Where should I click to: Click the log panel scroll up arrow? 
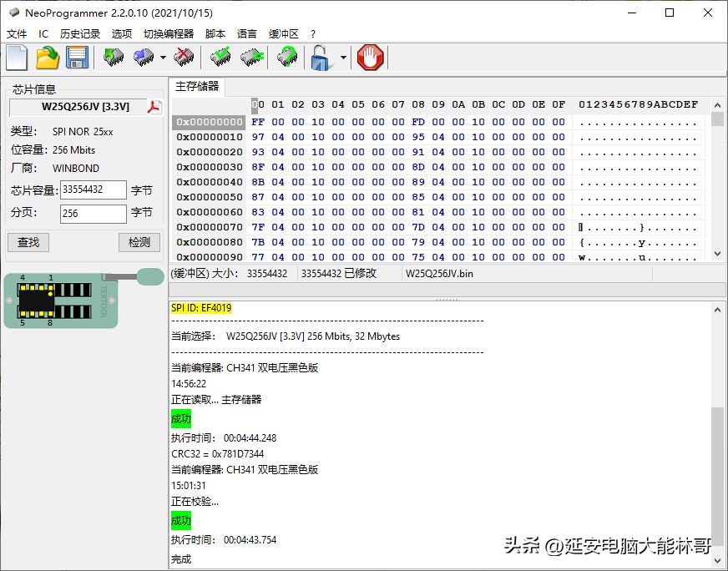tap(717, 310)
